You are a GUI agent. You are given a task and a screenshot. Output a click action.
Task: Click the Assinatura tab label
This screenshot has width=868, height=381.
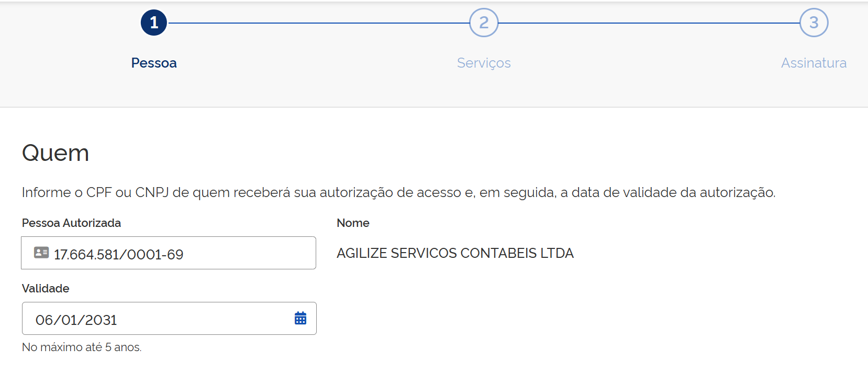click(813, 63)
